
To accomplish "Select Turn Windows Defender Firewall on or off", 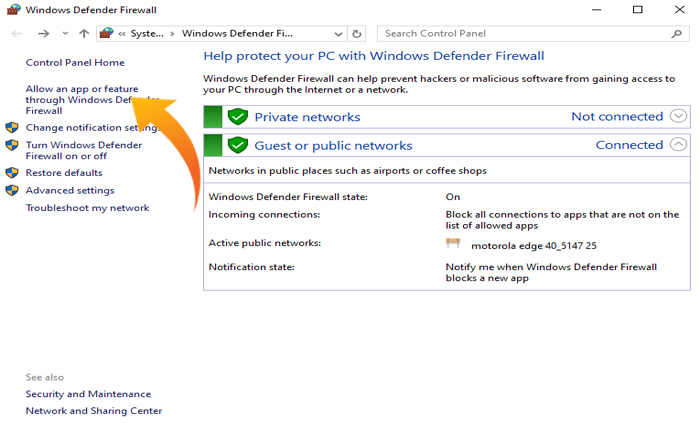I will click(x=84, y=150).
